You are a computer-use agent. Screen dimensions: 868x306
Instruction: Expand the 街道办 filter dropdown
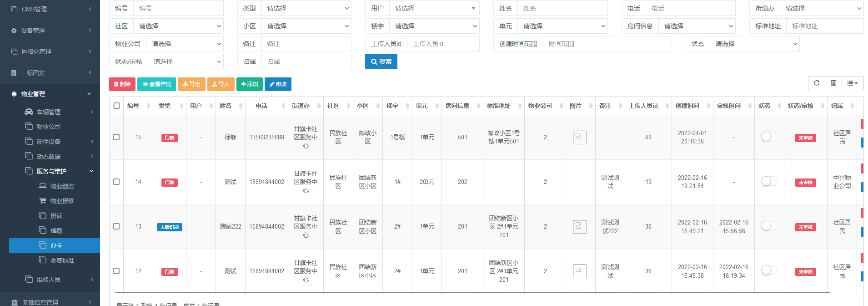coord(821,8)
